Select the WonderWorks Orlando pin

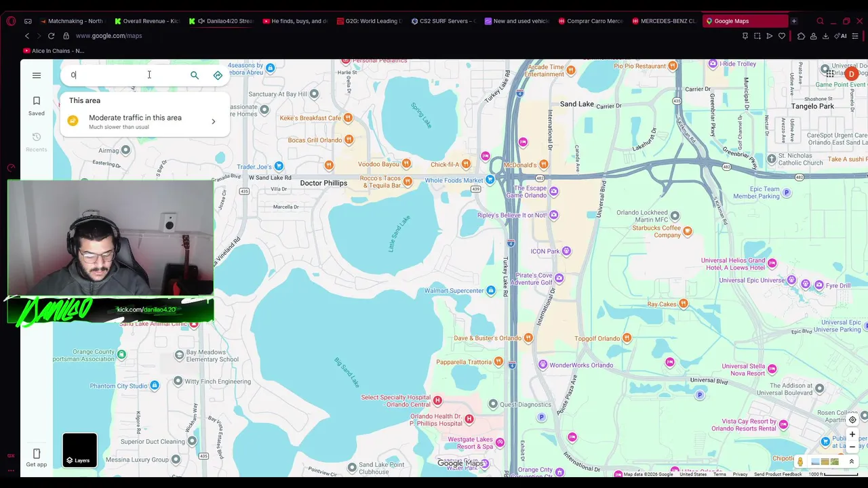(542, 365)
